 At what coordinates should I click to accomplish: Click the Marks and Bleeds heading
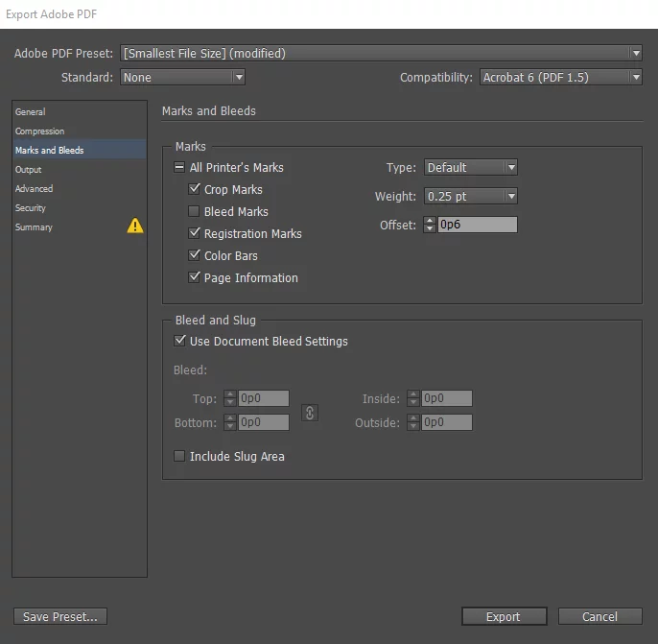(x=208, y=110)
